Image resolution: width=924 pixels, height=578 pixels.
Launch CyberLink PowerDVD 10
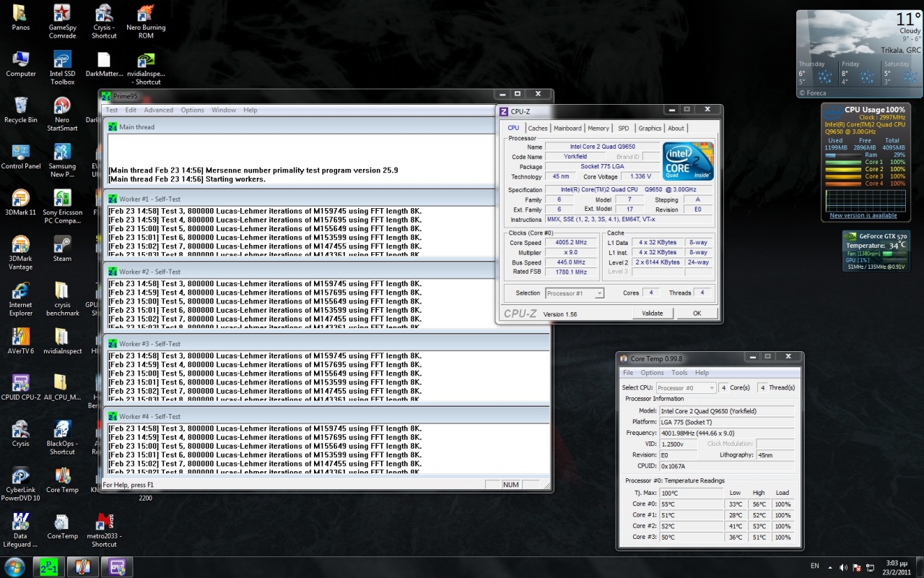pyautogui.click(x=21, y=483)
